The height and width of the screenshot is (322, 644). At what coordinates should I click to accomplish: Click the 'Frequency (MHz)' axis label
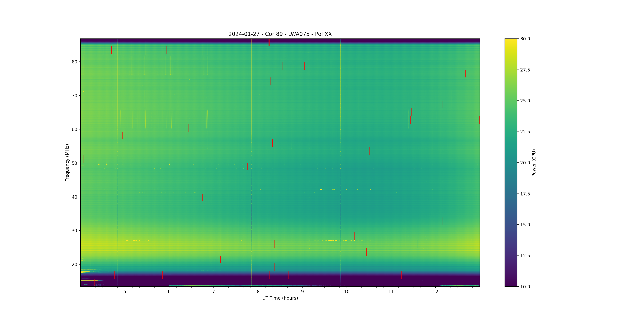tap(67, 162)
